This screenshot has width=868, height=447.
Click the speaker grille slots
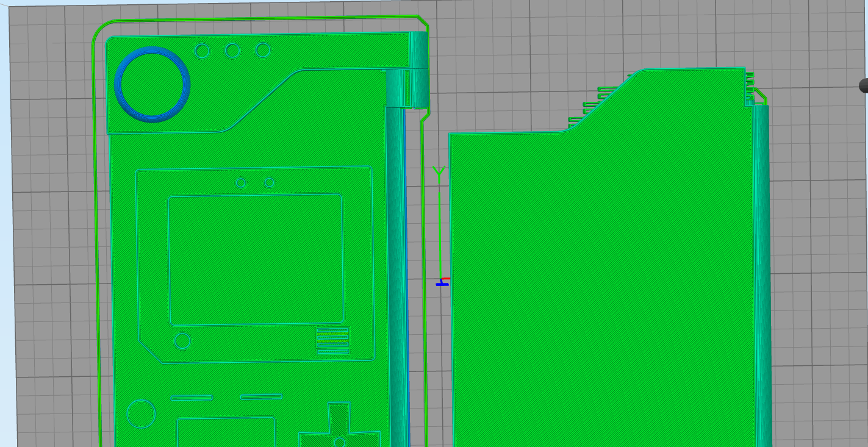coord(332,341)
